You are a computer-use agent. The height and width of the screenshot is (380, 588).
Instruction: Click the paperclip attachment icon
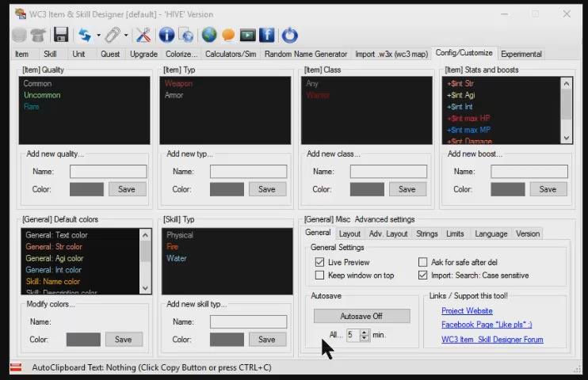coord(112,35)
